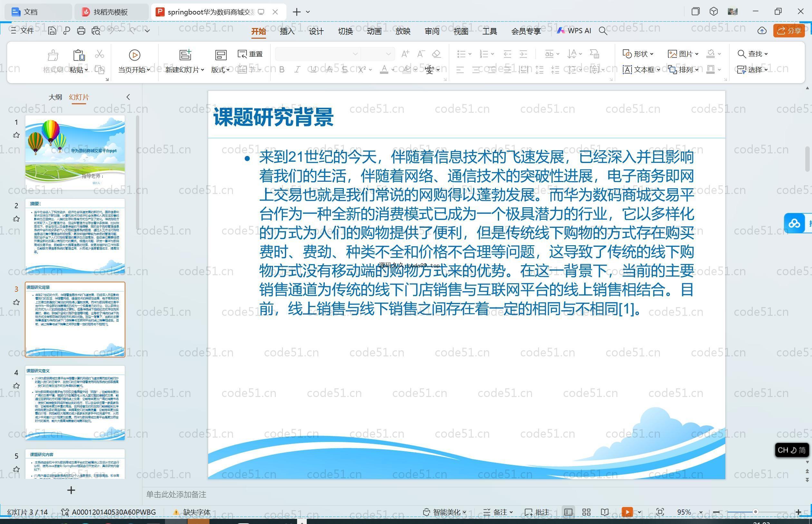Click the font color swatch

coord(384,70)
